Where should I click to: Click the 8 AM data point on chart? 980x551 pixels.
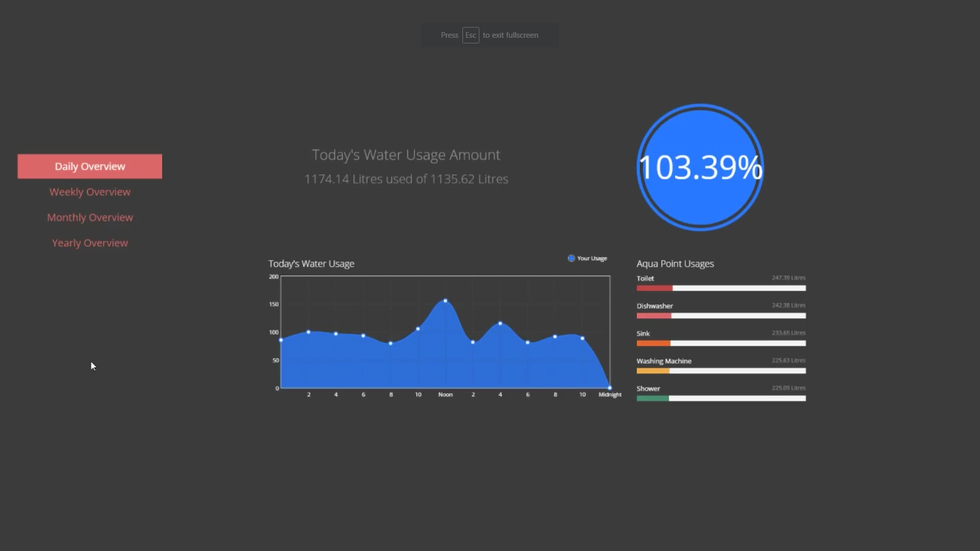(391, 343)
